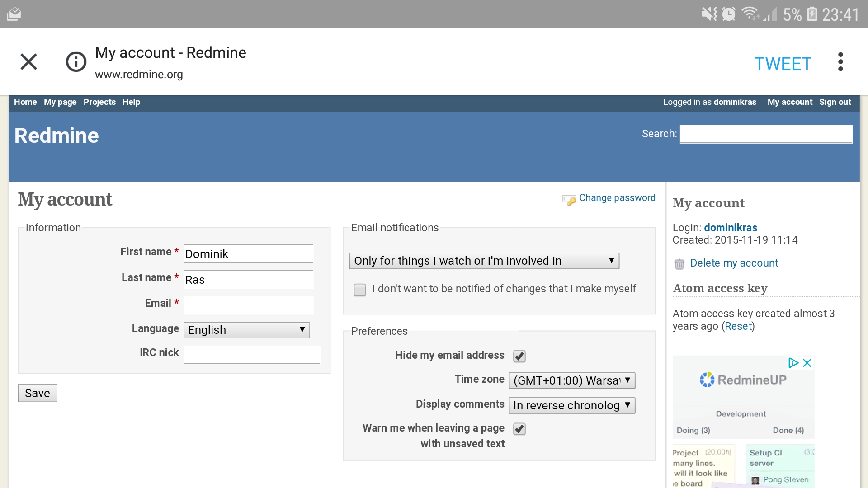Open the Time zone dropdown
Viewport: 868px width, 488px height.
(572, 380)
